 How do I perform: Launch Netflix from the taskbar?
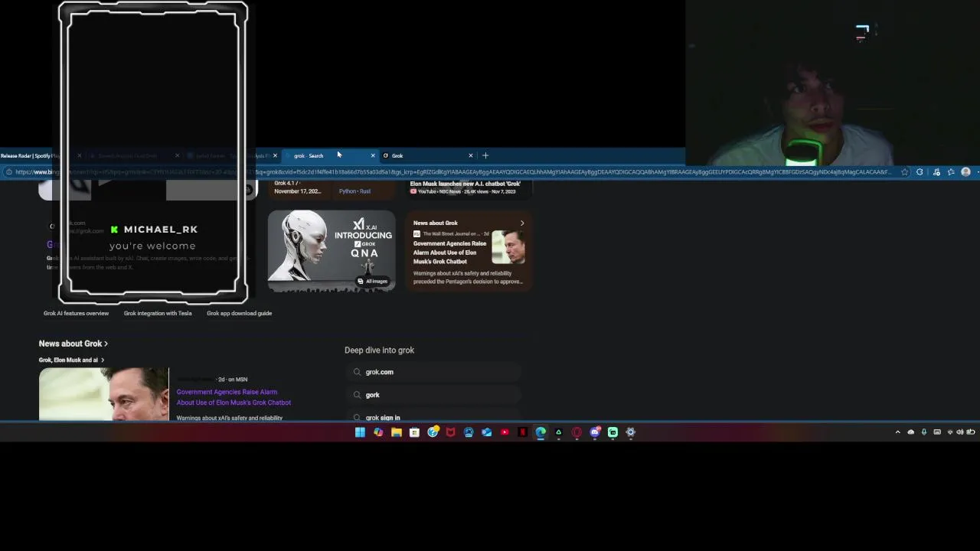tap(522, 432)
